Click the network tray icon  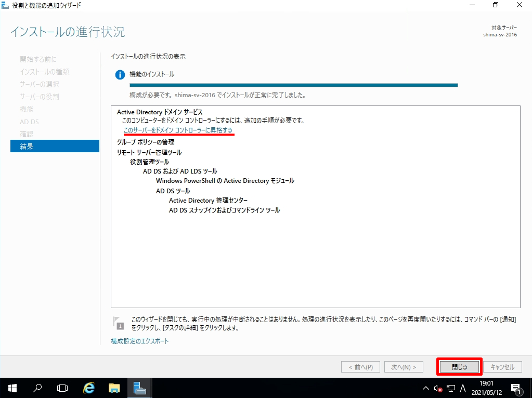click(450, 389)
